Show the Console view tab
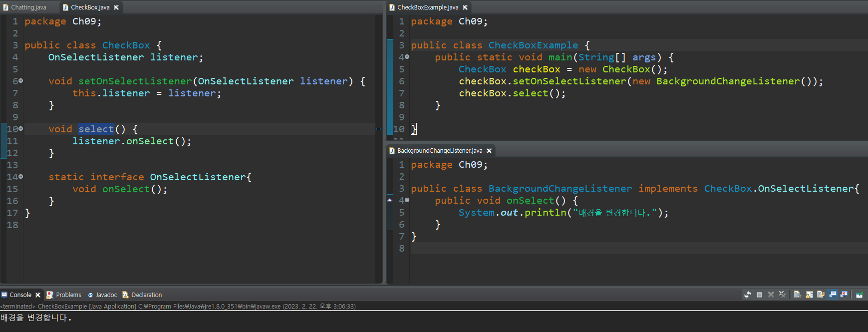868x332 pixels. point(20,295)
